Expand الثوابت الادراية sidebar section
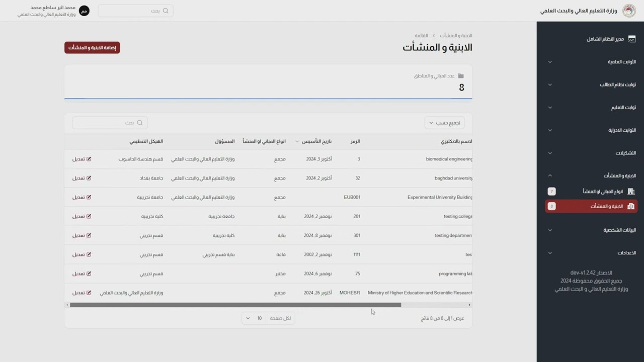This screenshot has width=644, height=362. pyautogui.click(x=550, y=130)
